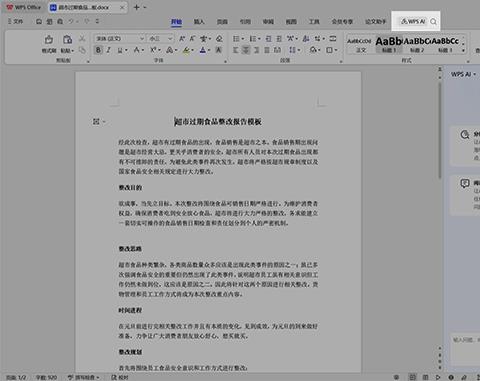Click the outline icon left of document title
Viewport: 480px width, 381px height.
96,121
